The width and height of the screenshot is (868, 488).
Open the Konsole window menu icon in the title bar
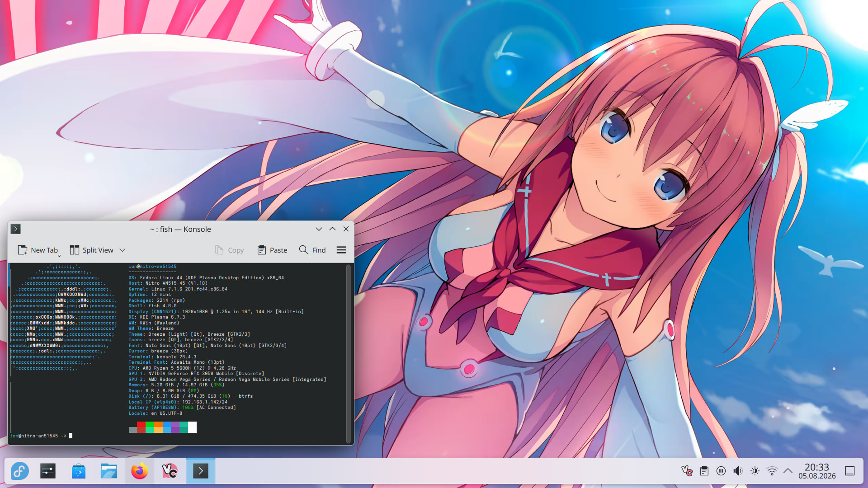16,229
